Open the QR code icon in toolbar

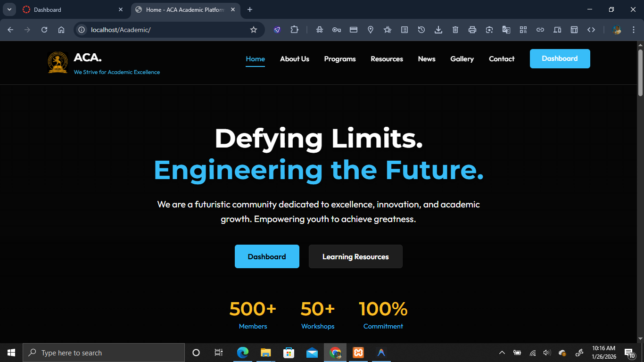[x=523, y=30]
